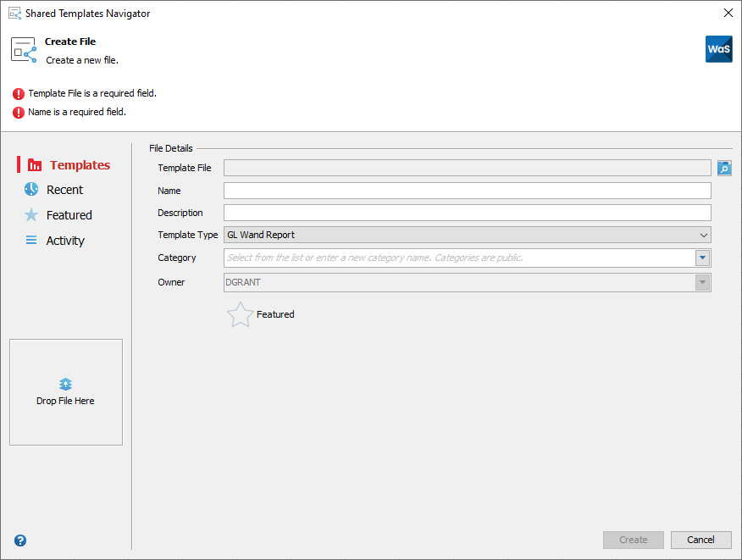The width and height of the screenshot is (742, 560).
Task: Click the Create button
Action: [633, 540]
